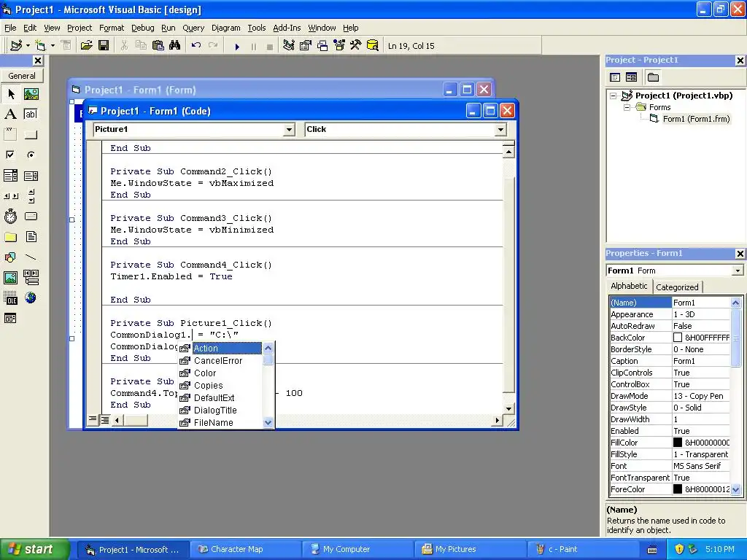The width and height of the screenshot is (747, 560).
Task: Open the dropdown arrow beside the Add Form icon
Action: pos(53,46)
